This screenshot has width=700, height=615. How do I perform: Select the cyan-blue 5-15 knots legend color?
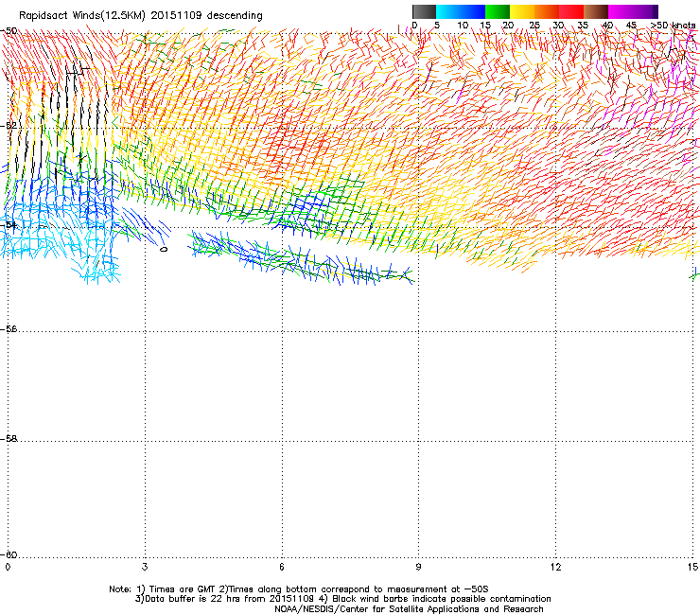(x=461, y=11)
